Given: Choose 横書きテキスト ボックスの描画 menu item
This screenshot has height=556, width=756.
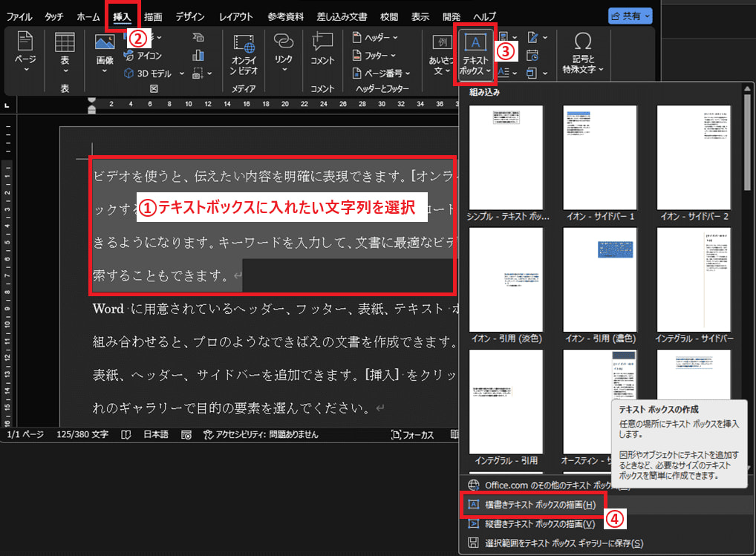Looking at the screenshot, I should [540, 505].
